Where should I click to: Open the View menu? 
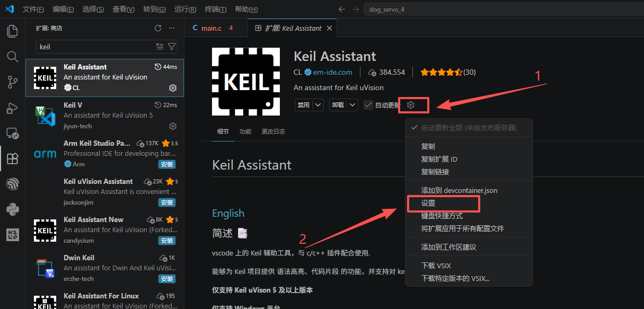click(x=123, y=10)
